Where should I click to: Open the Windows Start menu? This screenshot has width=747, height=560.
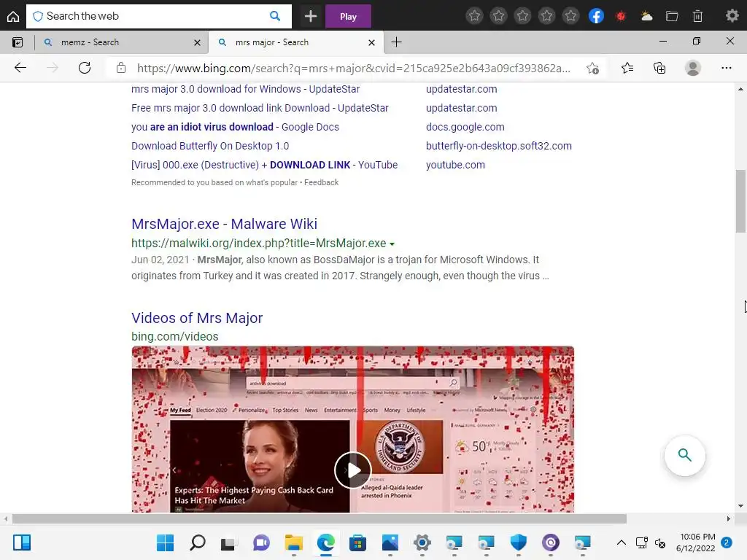tap(166, 542)
